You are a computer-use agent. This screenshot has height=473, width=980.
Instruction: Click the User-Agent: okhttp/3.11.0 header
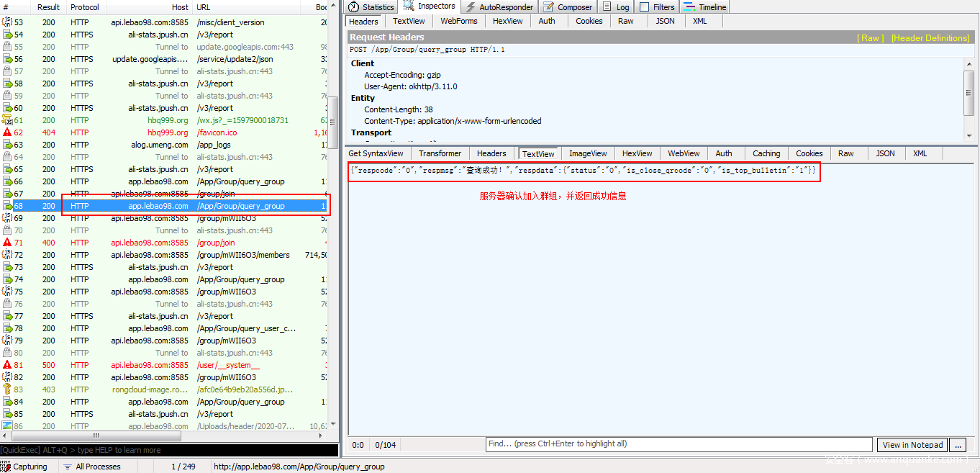pyautogui.click(x=411, y=86)
